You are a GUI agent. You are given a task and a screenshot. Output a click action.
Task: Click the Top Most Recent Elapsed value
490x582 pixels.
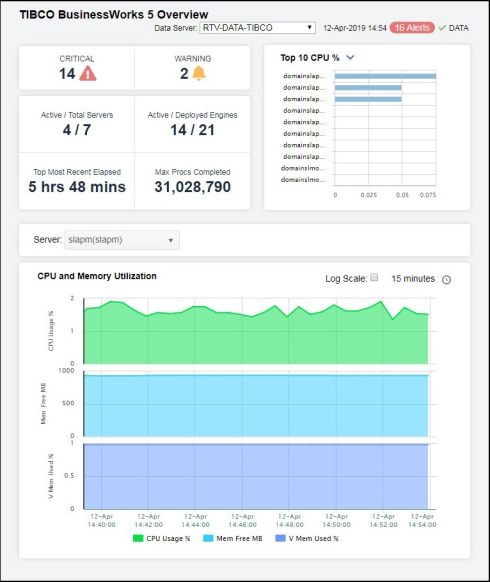click(77, 187)
